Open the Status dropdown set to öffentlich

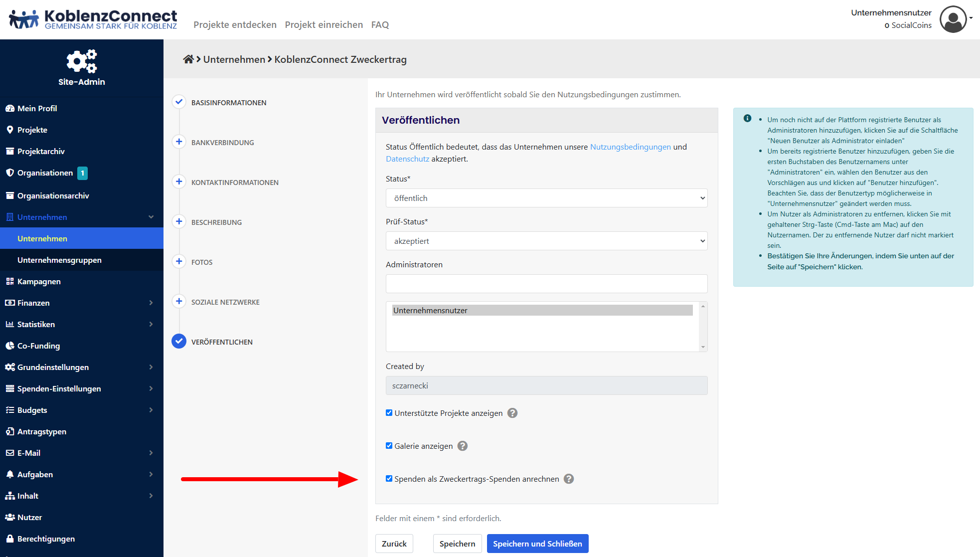[x=546, y=198]
